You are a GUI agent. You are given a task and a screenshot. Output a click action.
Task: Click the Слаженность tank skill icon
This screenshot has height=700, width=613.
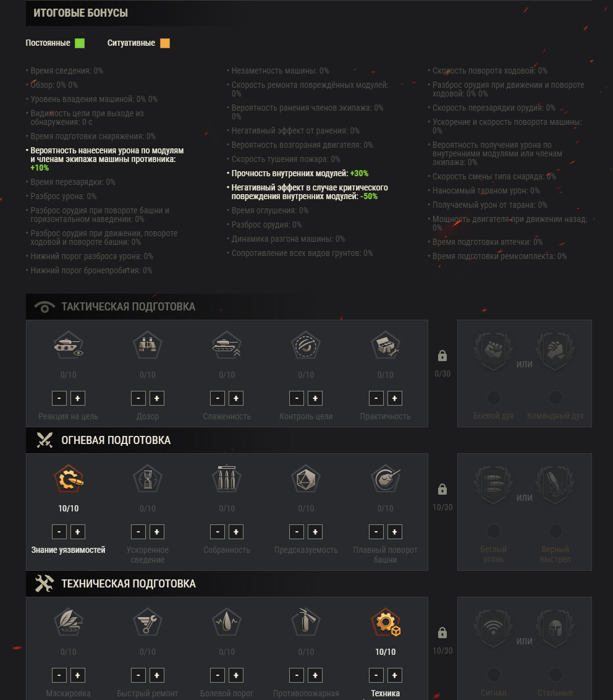click(x=227, y=345)
